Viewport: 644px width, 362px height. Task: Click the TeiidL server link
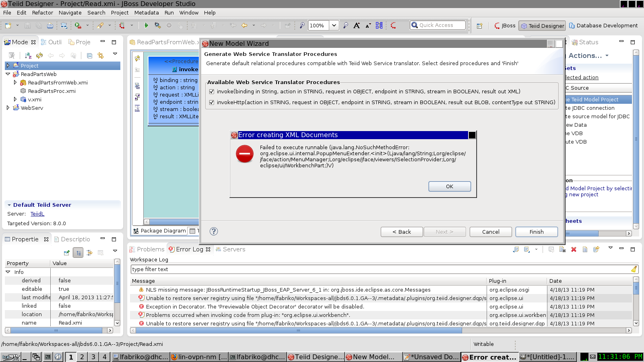(37, 214)
